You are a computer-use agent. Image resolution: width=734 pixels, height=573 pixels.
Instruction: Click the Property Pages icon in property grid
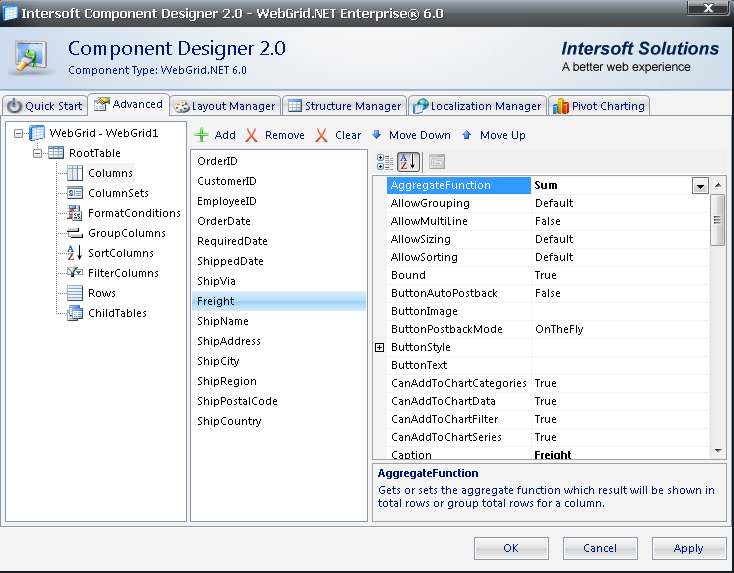pyautogui.click(x=437, y=162)
